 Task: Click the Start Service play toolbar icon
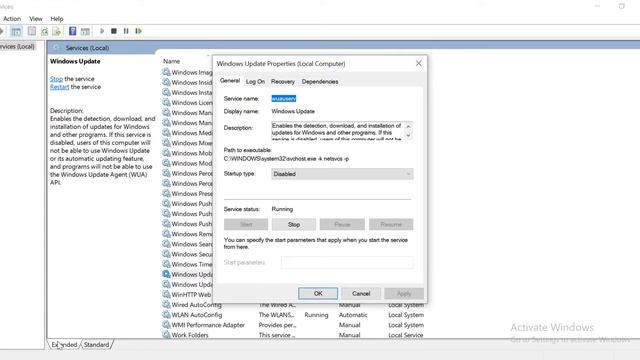tap(102, 31)
